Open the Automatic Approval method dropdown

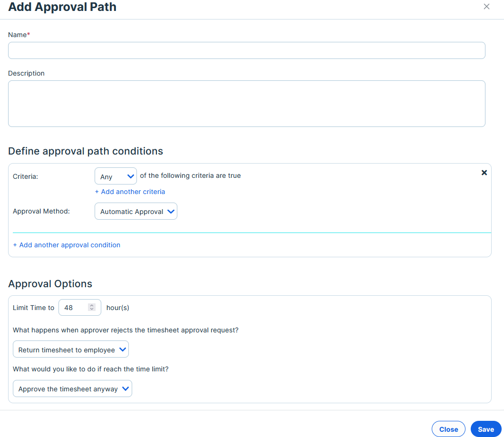(x=136, y=211)
